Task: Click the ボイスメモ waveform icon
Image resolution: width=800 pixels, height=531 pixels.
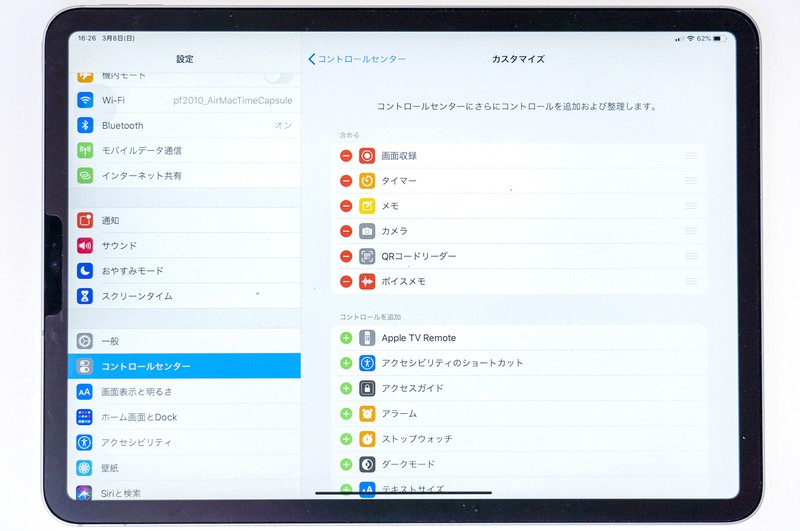Action: (367, 281)
